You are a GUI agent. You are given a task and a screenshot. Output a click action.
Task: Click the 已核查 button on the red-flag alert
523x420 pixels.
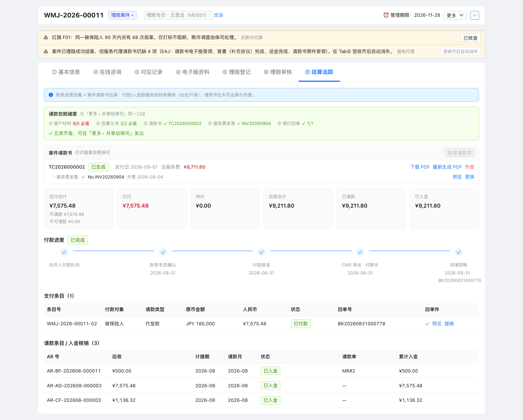click(470, 38)
